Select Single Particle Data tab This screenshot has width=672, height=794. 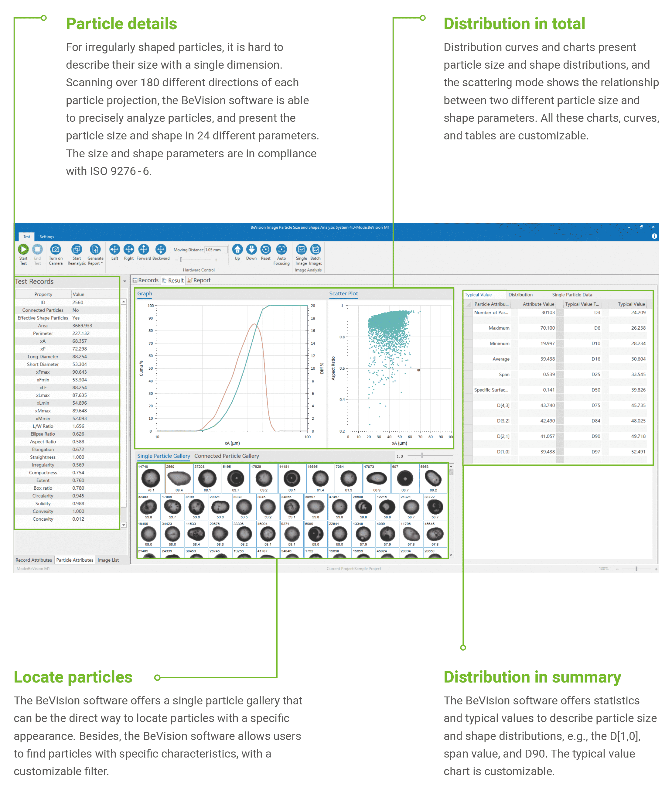coord(572,295)
